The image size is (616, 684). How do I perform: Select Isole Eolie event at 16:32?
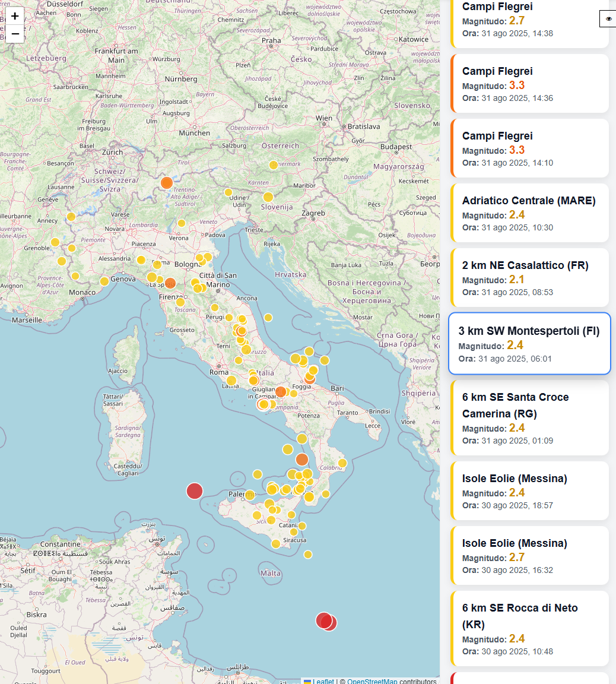point(529,555)
